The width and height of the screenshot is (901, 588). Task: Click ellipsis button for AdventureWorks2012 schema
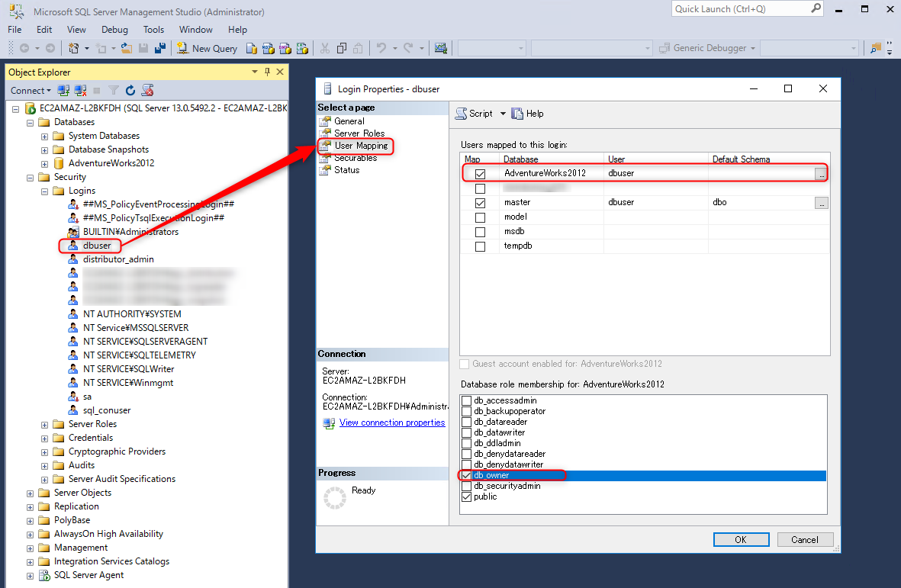tap(821, 173)
